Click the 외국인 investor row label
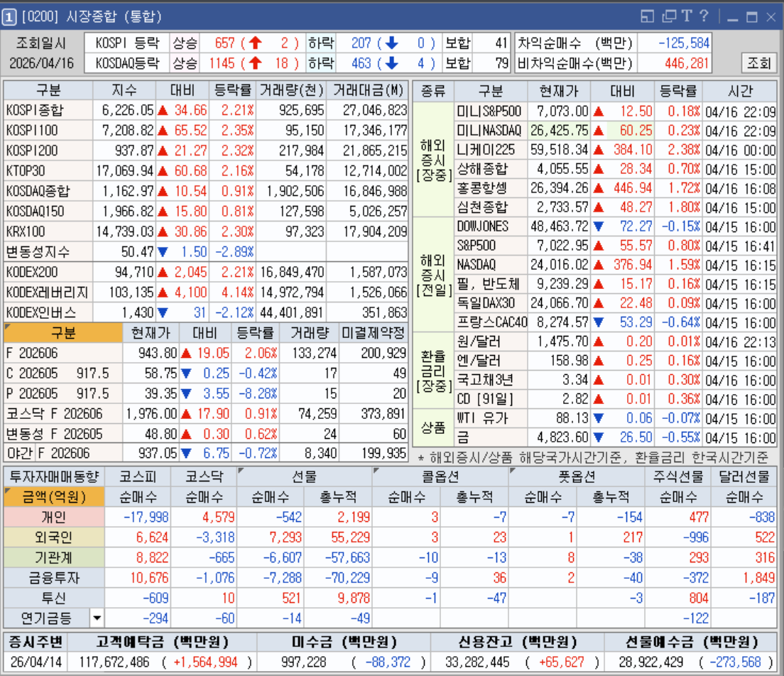784x676 pixels. (x=54, y=538)
